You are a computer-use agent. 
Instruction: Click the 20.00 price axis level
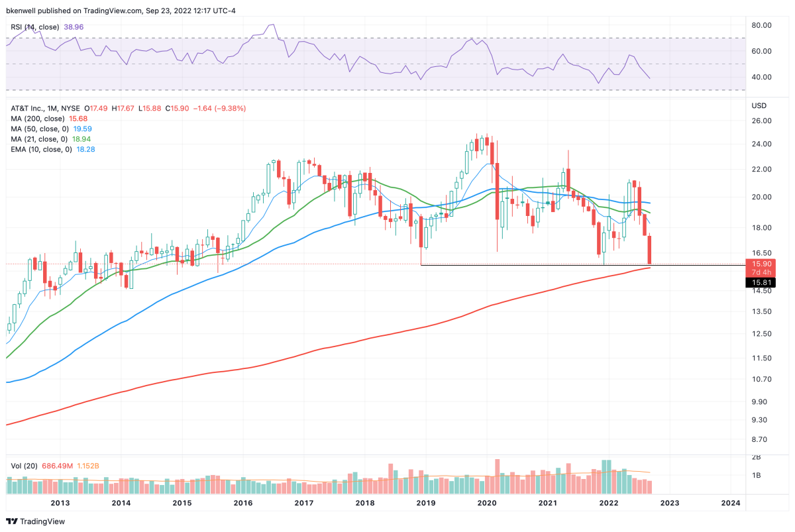tap(761, 197)
